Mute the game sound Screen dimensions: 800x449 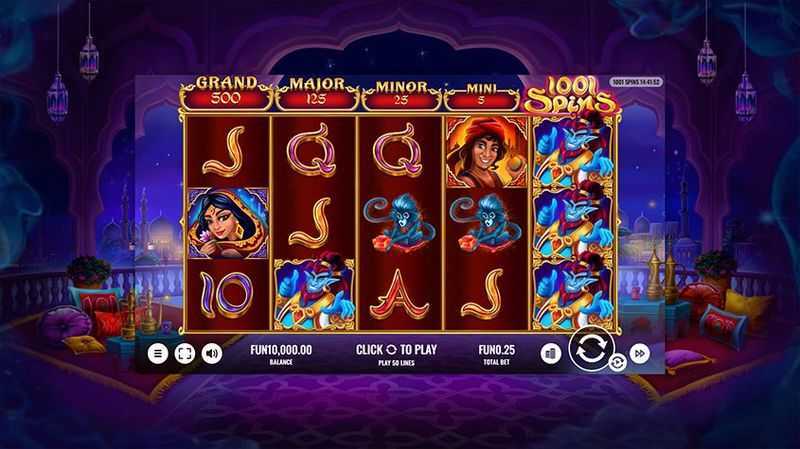[212, 353]
